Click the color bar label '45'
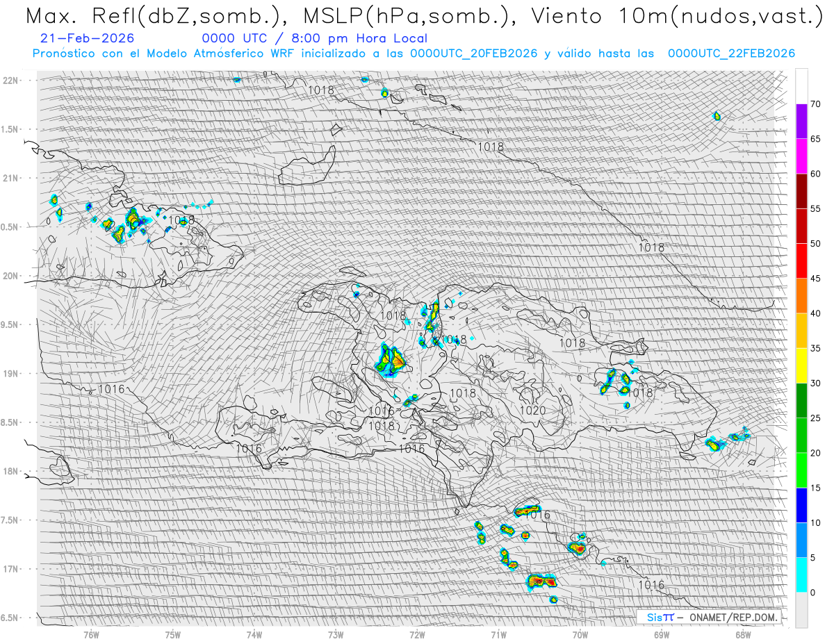Screen dimensions: 834x644 [815, 279]
